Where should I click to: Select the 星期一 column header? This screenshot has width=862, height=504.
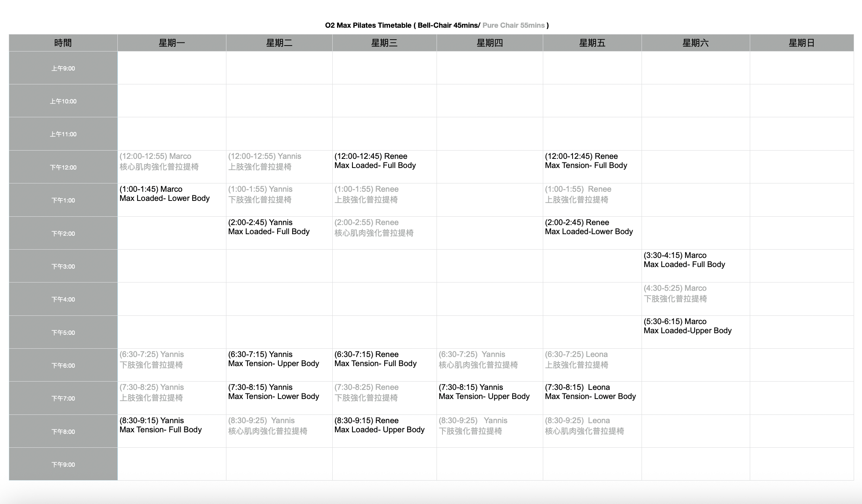tap(172, 43)
